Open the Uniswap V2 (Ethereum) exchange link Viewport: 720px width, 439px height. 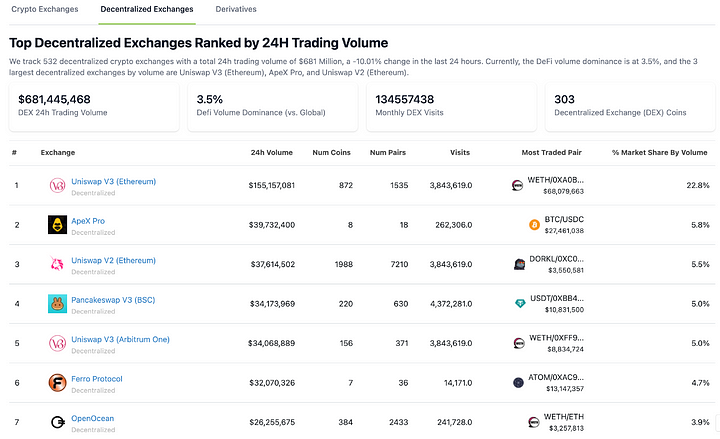click(x=113, y=260)
